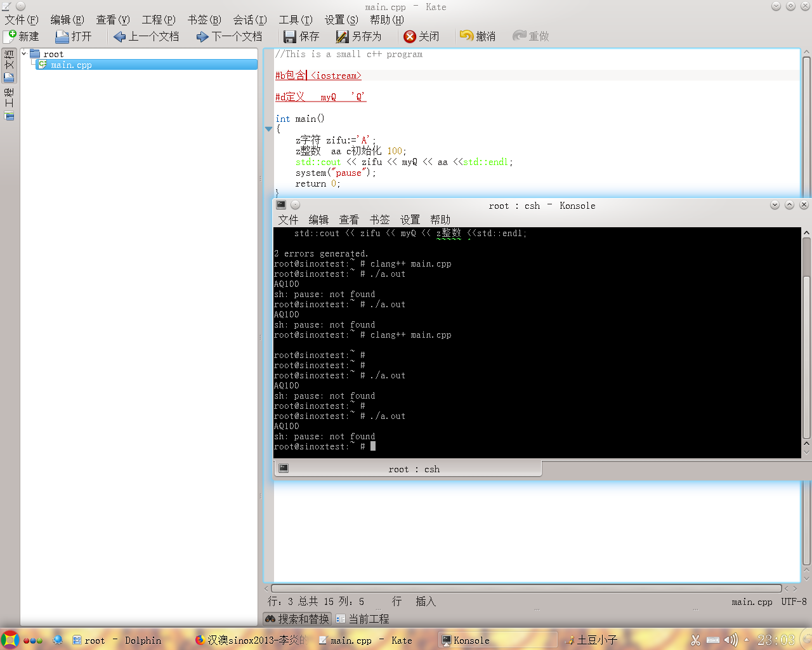
Task: Open the 会话(I) menu in Kate
Action: tap(250, 20)
